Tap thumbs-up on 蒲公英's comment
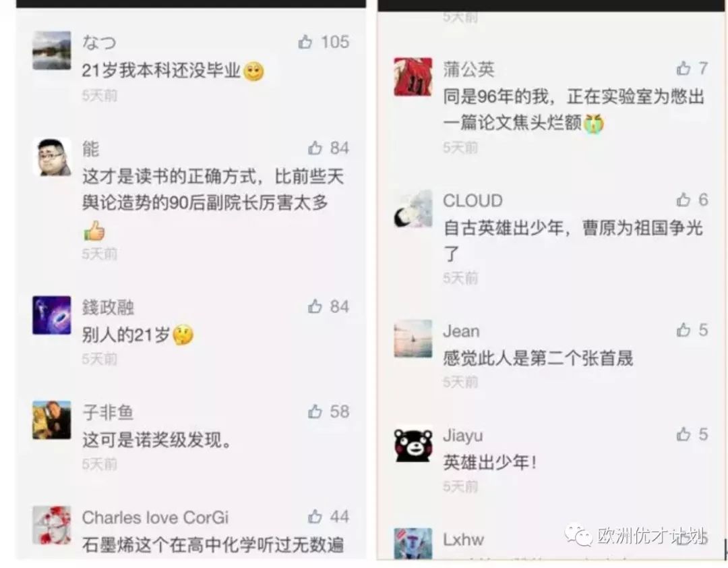The width and height of the screenshot is (728, 568). [x=683, y=68]
